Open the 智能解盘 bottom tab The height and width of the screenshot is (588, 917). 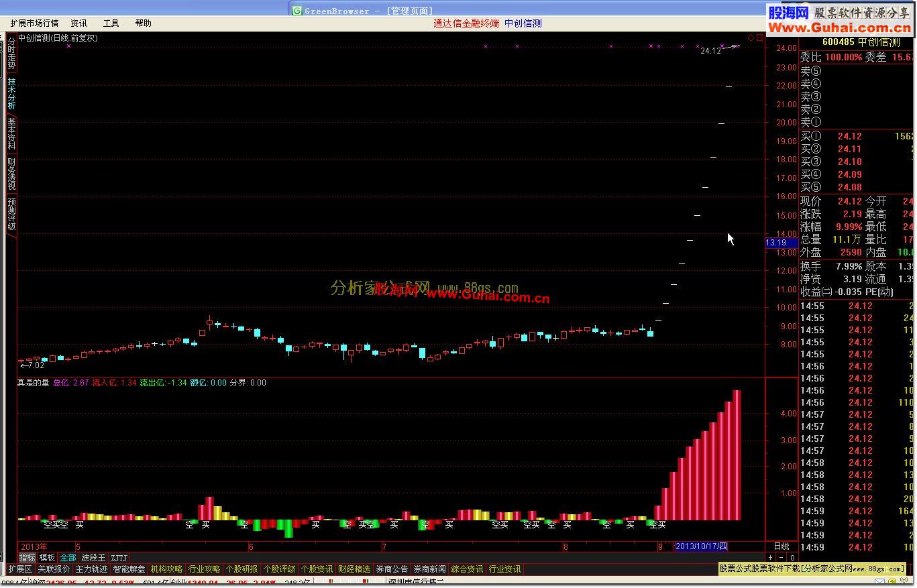point(129,569)
